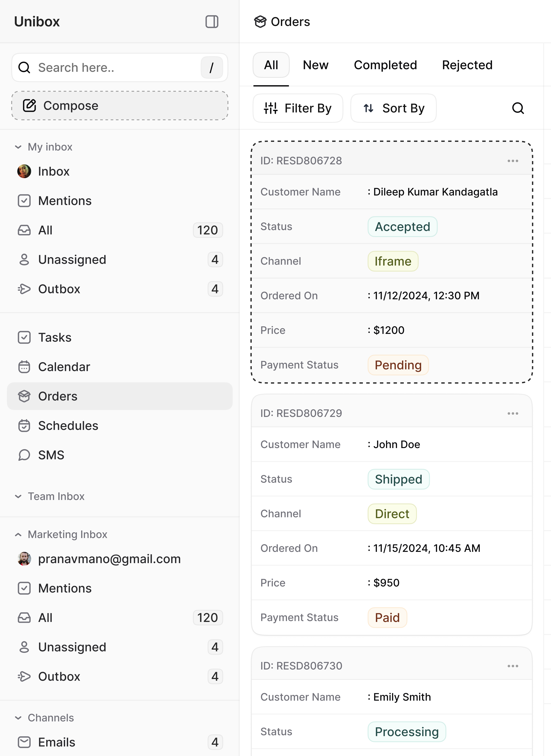This screenshot has width=551, height=756.
Task: Open SMS chat bubble icon
Action: 24,455
